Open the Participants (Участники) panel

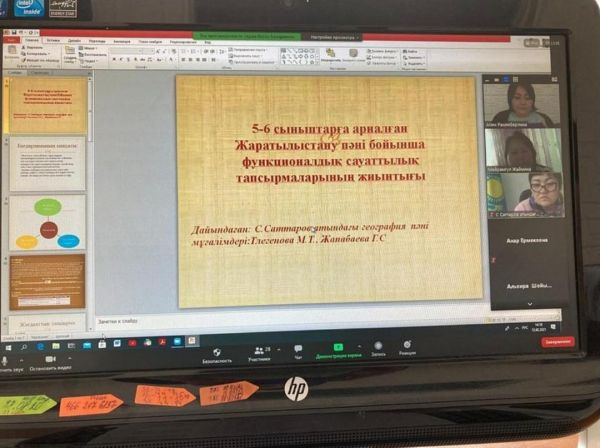259,349
